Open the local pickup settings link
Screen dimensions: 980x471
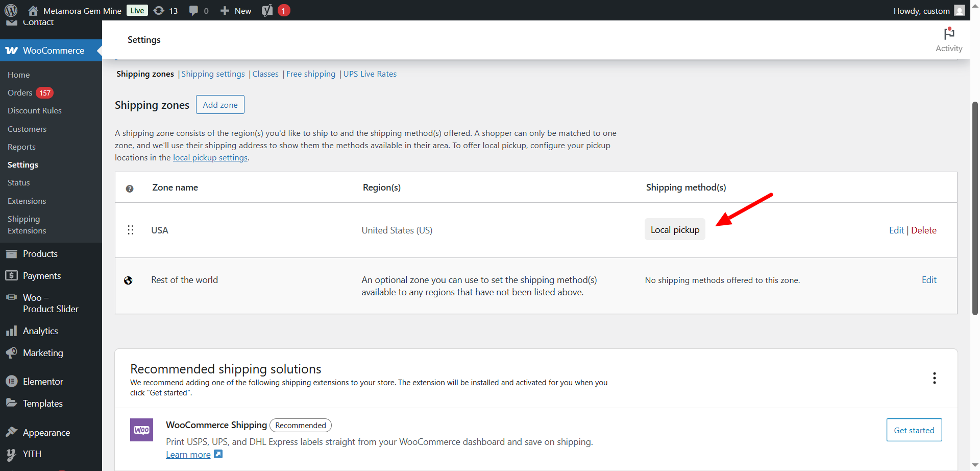tap(210, 158)
